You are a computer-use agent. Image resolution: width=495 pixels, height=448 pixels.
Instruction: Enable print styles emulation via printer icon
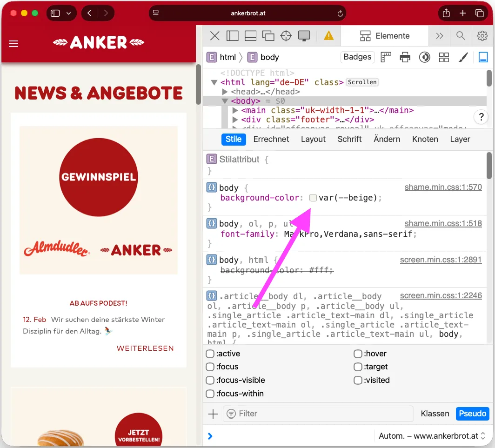405,57
